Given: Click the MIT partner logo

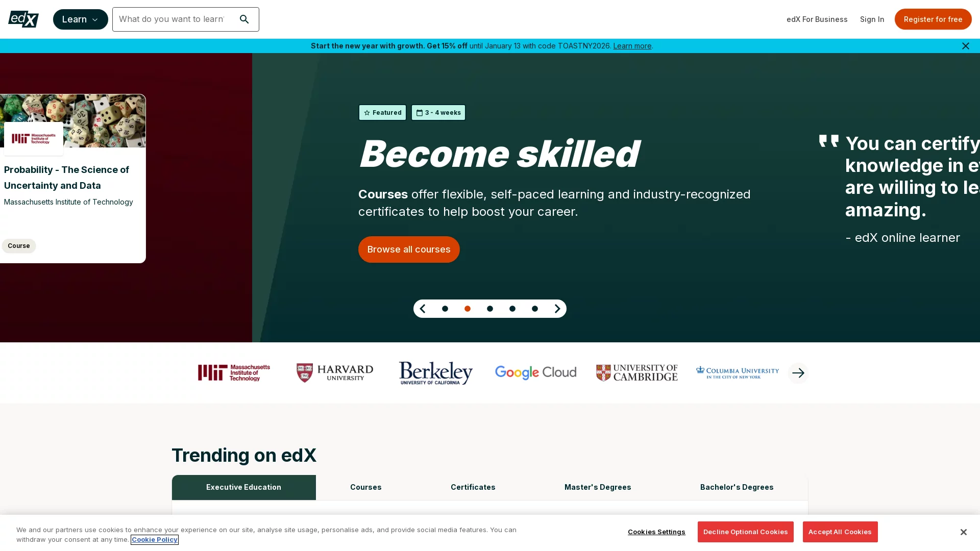Looking at the screenshot, I should [233, 372].
